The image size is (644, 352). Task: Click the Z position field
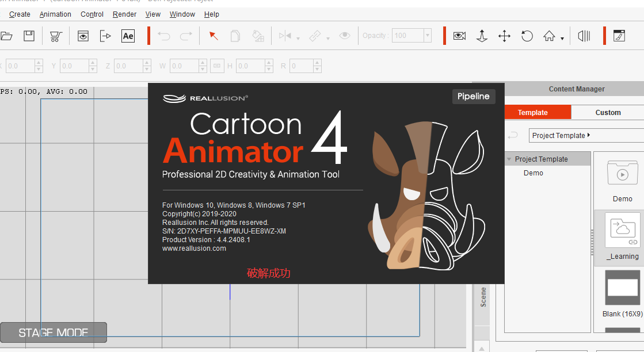128,66
